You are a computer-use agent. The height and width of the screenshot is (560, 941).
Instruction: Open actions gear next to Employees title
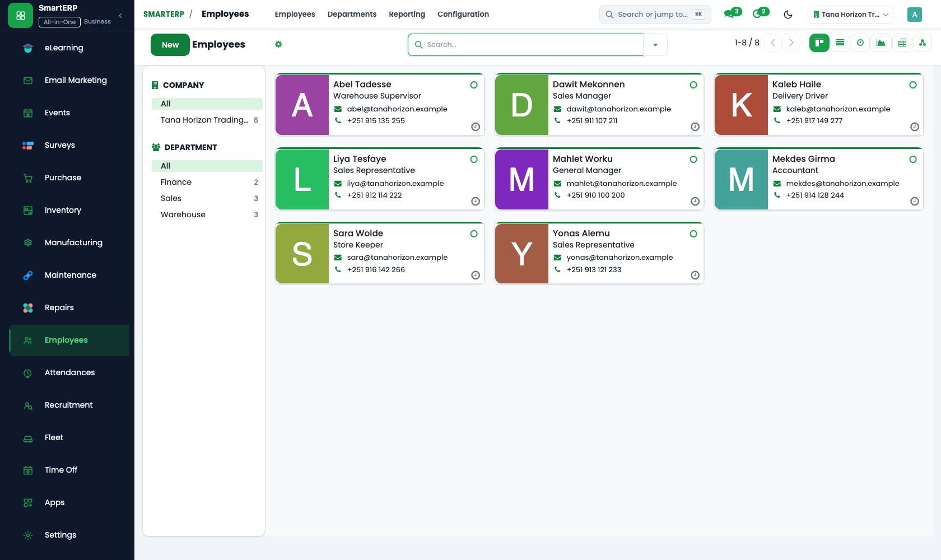click(x=278, y=44)
